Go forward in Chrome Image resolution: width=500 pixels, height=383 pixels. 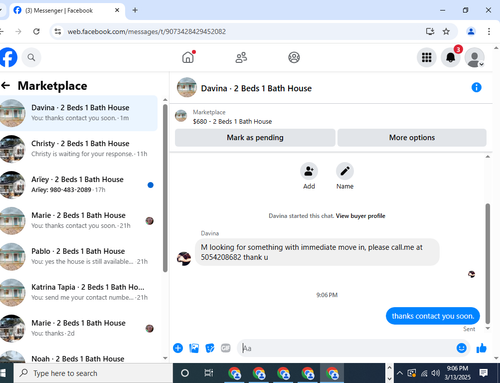[x=18, y=31]
